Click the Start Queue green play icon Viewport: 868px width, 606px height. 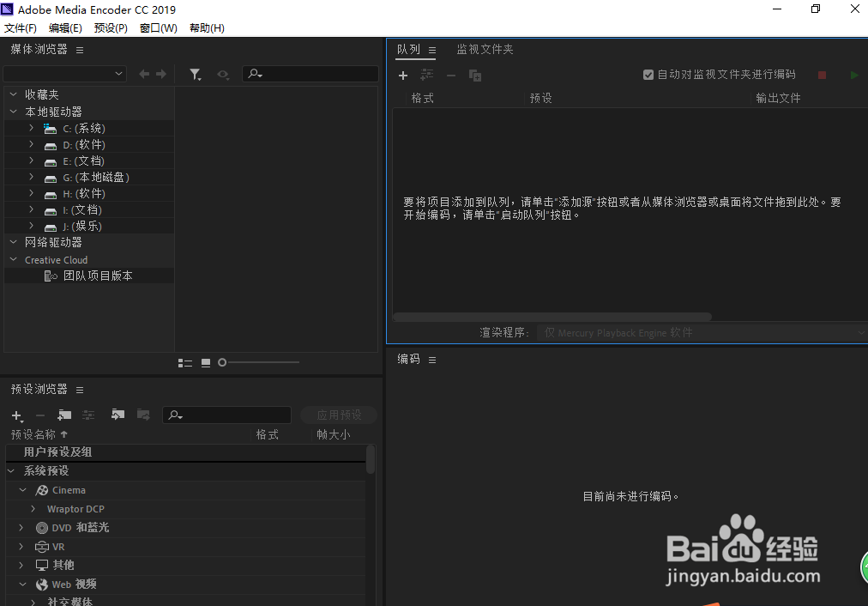point(854,76)
